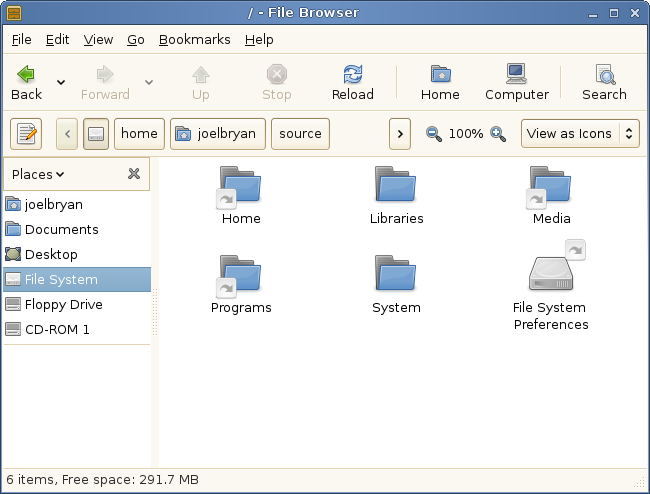Screen dimensions: 650x494
Task: Minimize the File Browser window
Action: pyautogui.click(x=593, y=14)
